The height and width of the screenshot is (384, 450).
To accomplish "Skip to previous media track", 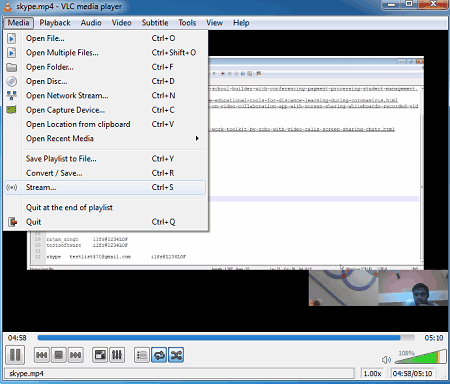I will (x=42, y=355).
